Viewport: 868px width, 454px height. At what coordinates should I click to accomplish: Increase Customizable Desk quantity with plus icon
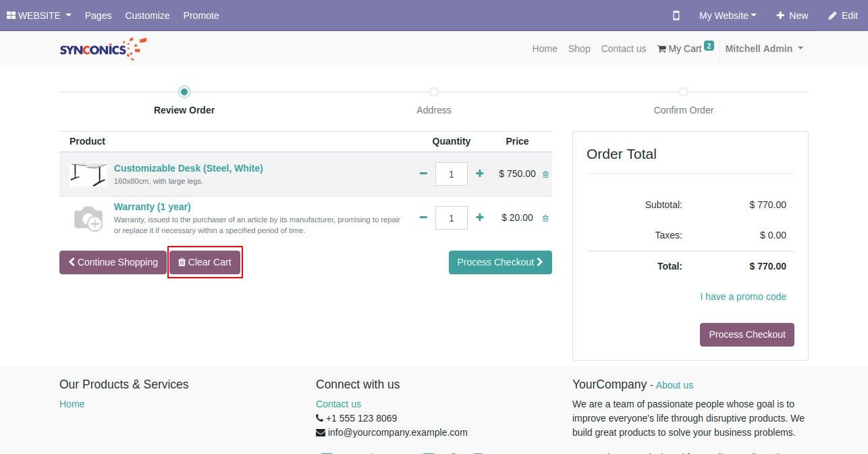[480, 174]
